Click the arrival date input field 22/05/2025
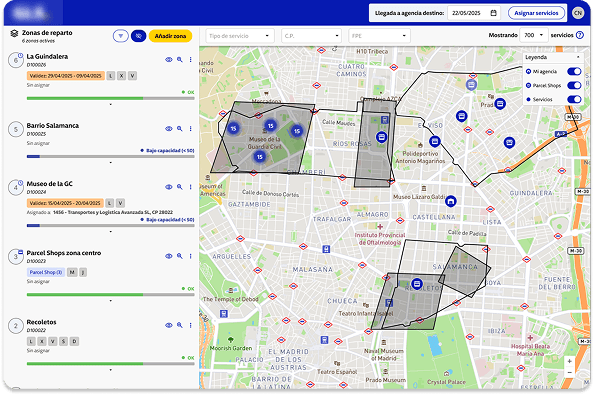Image resolution: width=594 pixels, height=395 pixels. tap(474, 13)
